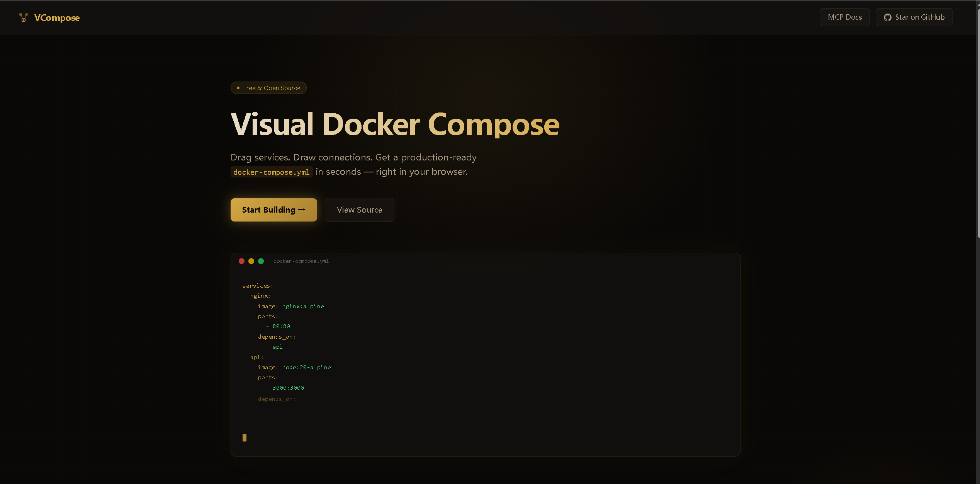Click the red dot in code window
Image resolution: width=980 pixels, height=484 pixels.
(241, 261)
